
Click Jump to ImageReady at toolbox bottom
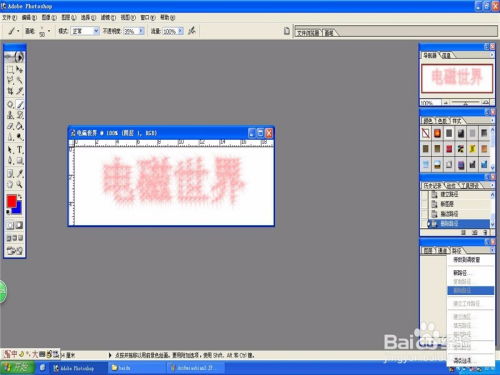pyautogui.click(x=15, y=250)
